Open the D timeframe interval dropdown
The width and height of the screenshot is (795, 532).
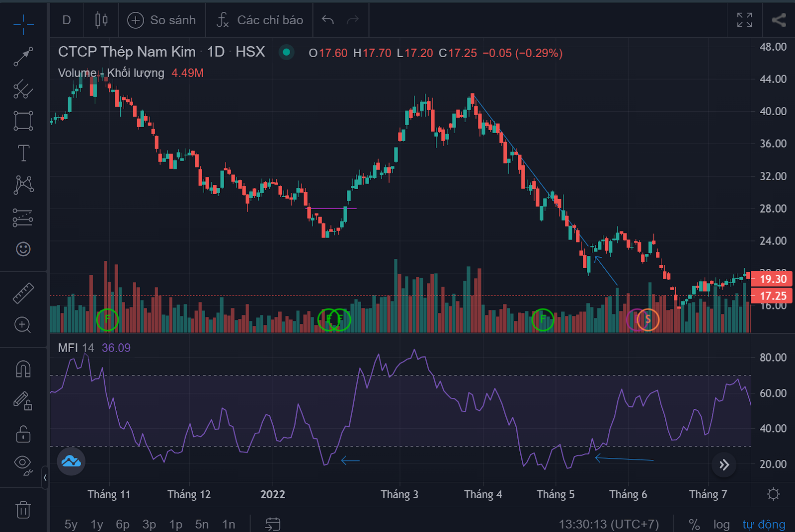pos(67,20)
